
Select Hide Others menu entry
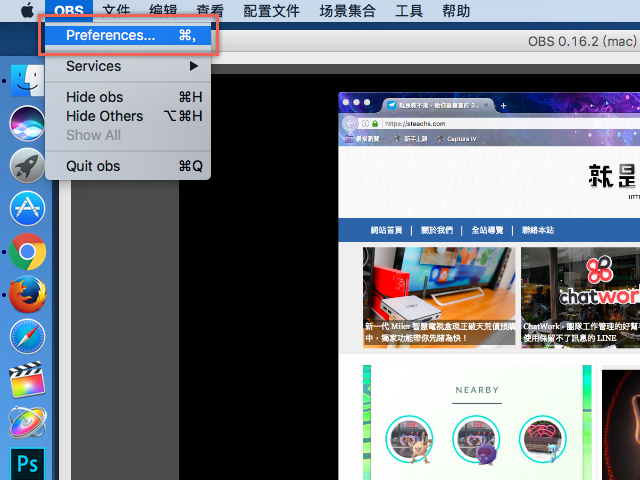click(128, 116)
